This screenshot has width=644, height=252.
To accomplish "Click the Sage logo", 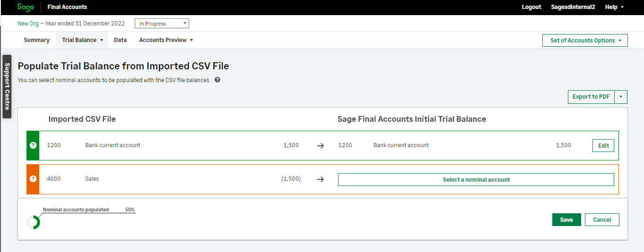I will click(26, 7).
